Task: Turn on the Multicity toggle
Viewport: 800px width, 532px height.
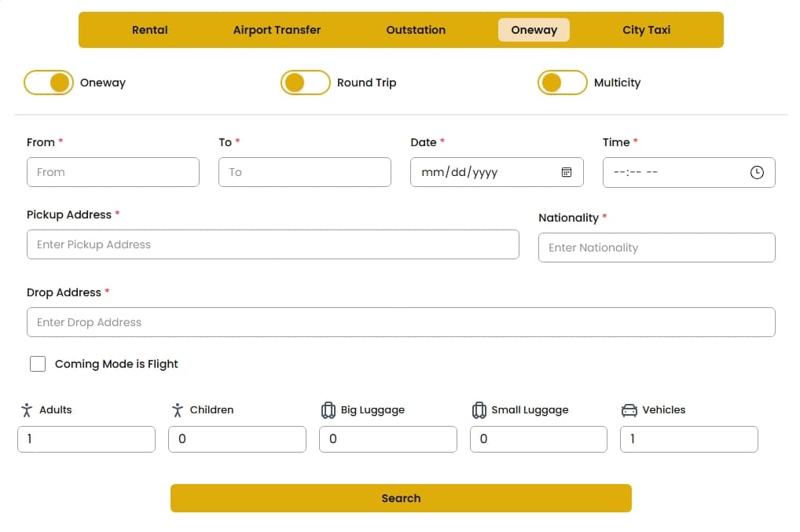Action: click(562, 83)
